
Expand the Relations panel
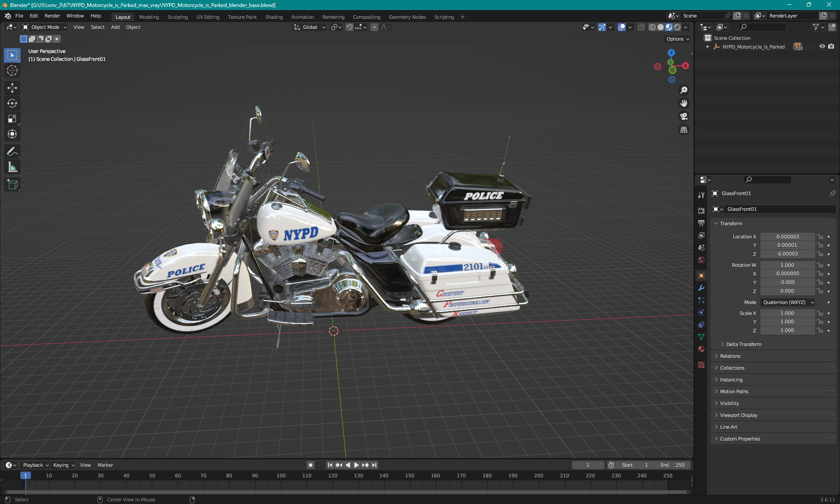click(x=730, y=356)
